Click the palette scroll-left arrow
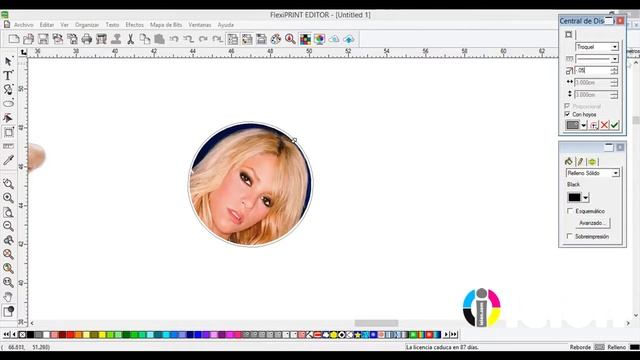This screenshot has height=360, width=640. pyautogui.click(x=14, y=335)
